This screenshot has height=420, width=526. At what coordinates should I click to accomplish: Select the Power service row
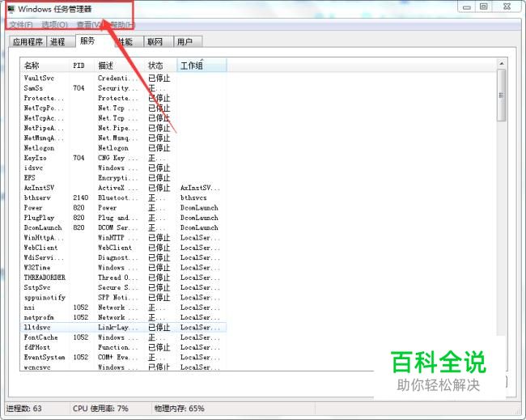click(x=124, y=208)
